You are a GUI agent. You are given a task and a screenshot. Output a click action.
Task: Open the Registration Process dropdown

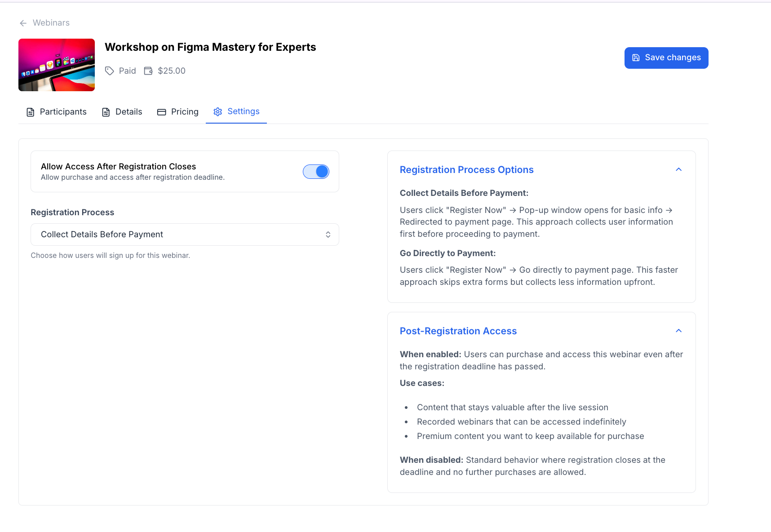point(184,234)
